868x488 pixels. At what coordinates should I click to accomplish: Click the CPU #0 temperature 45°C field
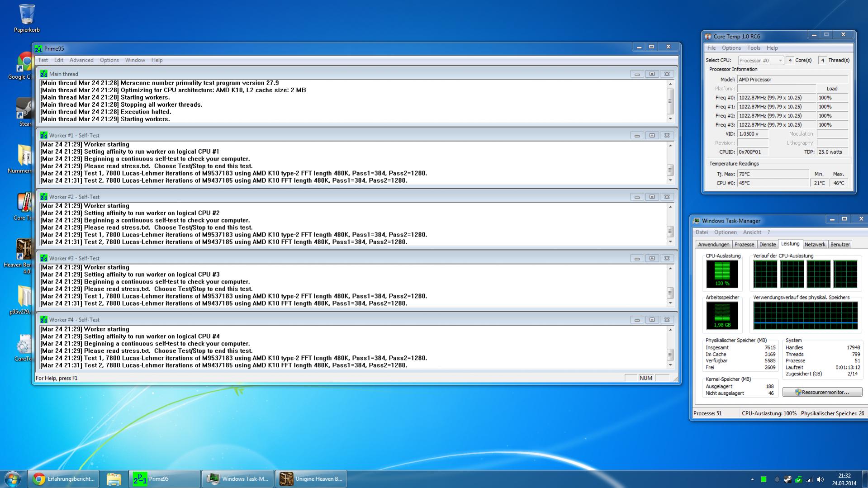(x=773, y=183)
